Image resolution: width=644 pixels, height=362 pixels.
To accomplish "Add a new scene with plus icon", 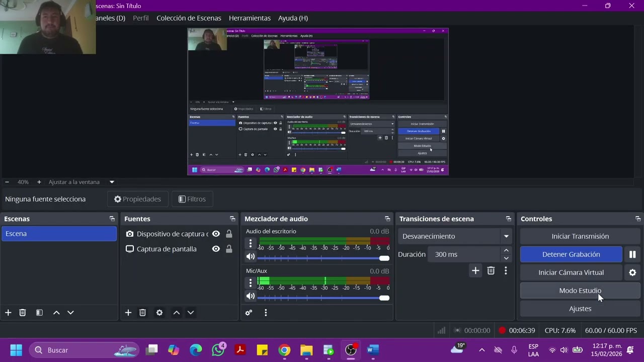I will point(8,313).
